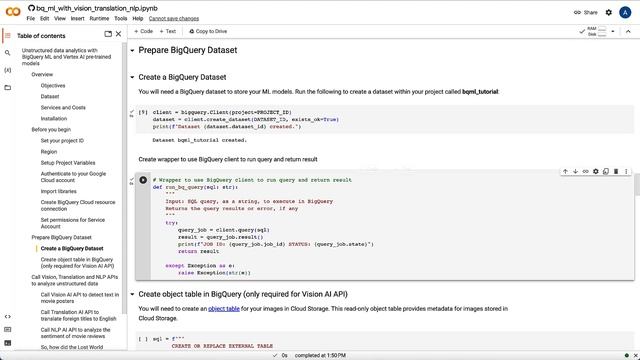Viewport: 640px width, 360px height.
Task: Open table of contents sidebar icon
Action: [x=7, y=36]
